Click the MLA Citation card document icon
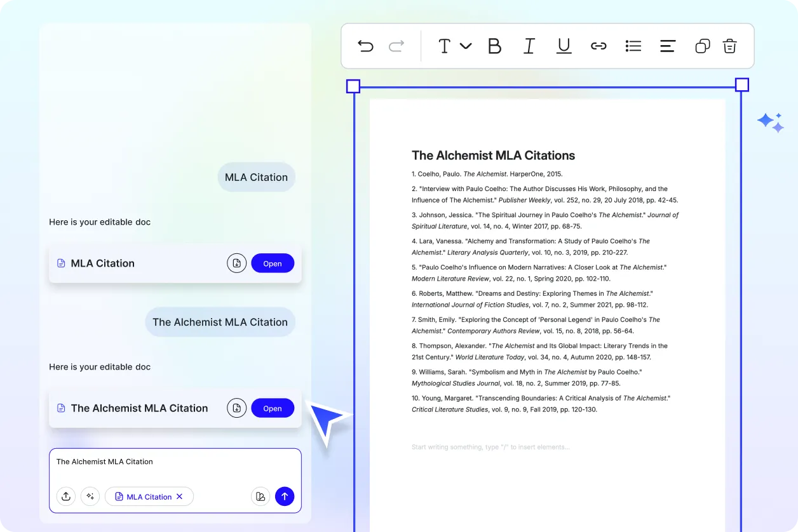 tap(62, 263)
